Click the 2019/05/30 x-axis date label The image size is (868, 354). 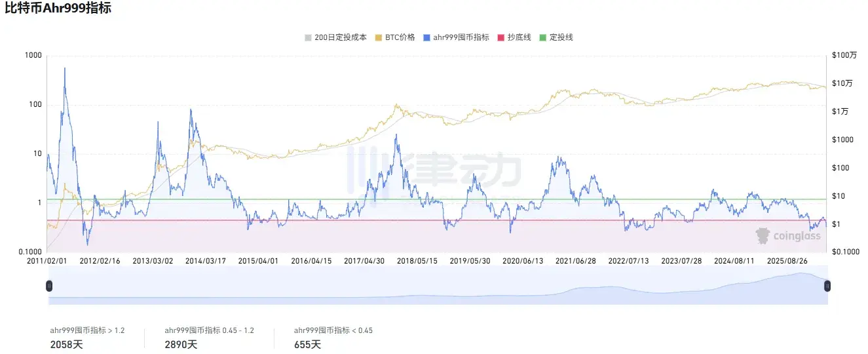(x=470, y=261)
